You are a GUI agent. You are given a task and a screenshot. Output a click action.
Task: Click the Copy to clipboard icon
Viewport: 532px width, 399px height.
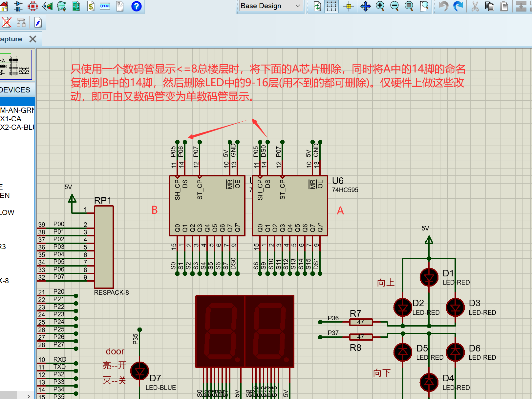490,6
